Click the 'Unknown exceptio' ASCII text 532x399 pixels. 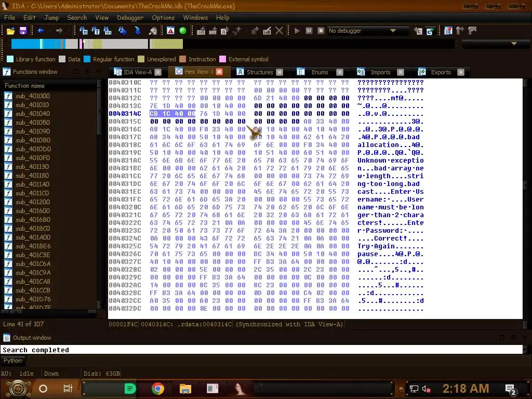tap(390, 161)
